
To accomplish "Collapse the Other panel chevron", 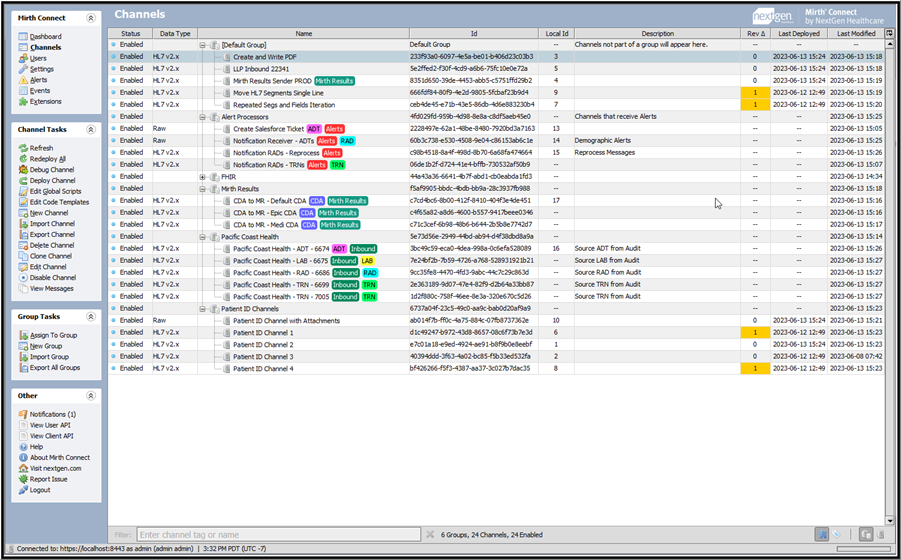I will pyautogui.click(x=90, y=396).
